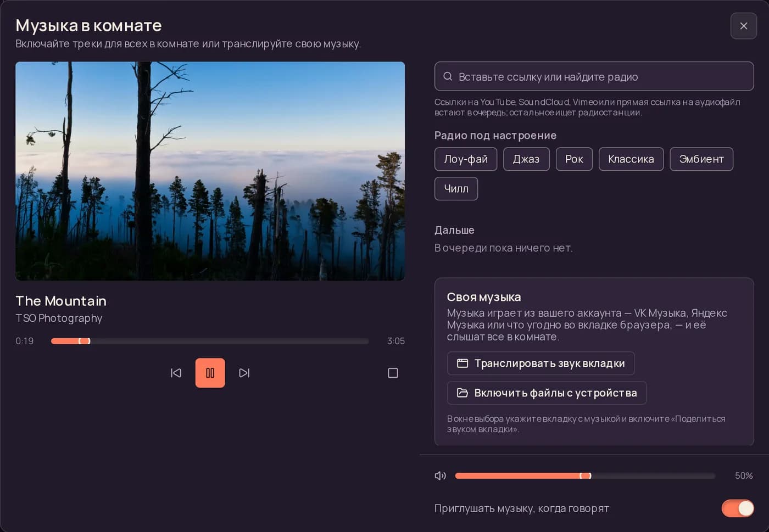This screenshot has height=532, width=769.
Task: Click the Дальше queue heading
Action: (x=454, y=230)
